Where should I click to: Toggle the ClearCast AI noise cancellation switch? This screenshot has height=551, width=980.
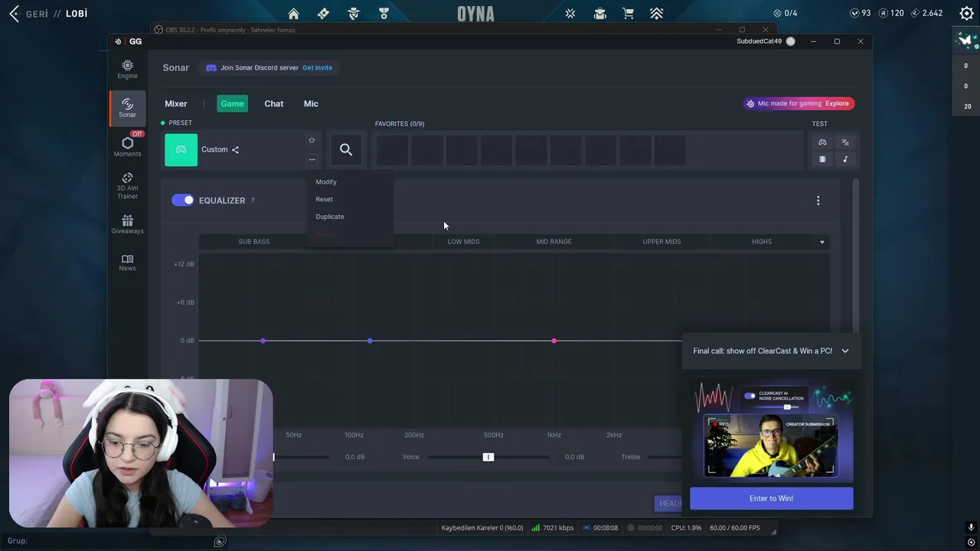click(750, 396)
